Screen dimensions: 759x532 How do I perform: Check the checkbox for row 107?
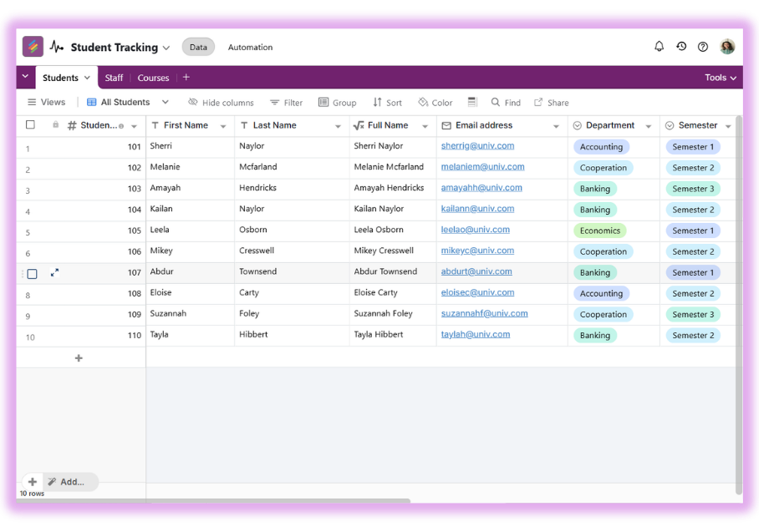[32, 273]
